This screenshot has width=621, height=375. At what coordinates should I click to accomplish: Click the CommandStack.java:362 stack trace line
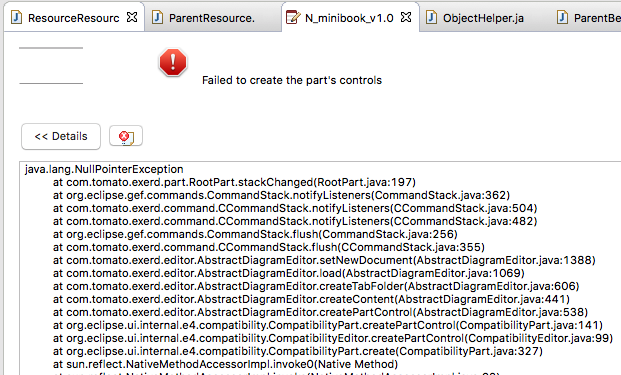pos(281,196)
